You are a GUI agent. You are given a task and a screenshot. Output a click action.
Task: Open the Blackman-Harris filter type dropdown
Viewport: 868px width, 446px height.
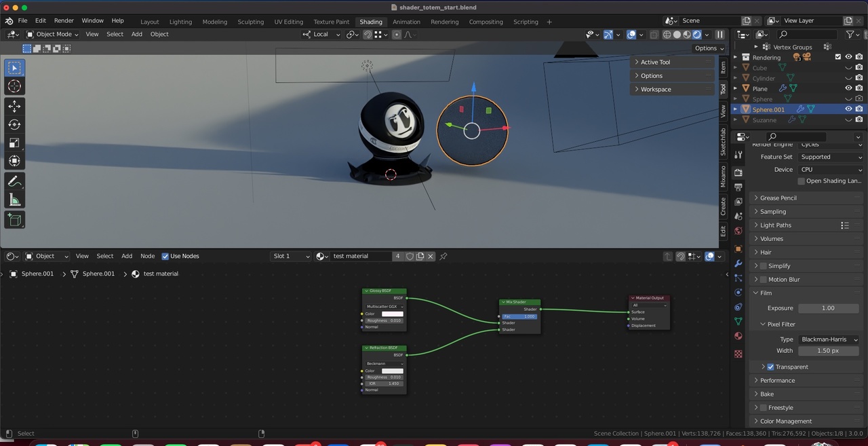pyautogui.click(x=829, y=339)
